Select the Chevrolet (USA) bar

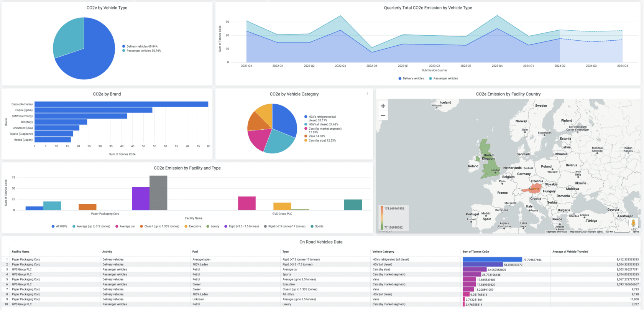[x=57, y=128]
